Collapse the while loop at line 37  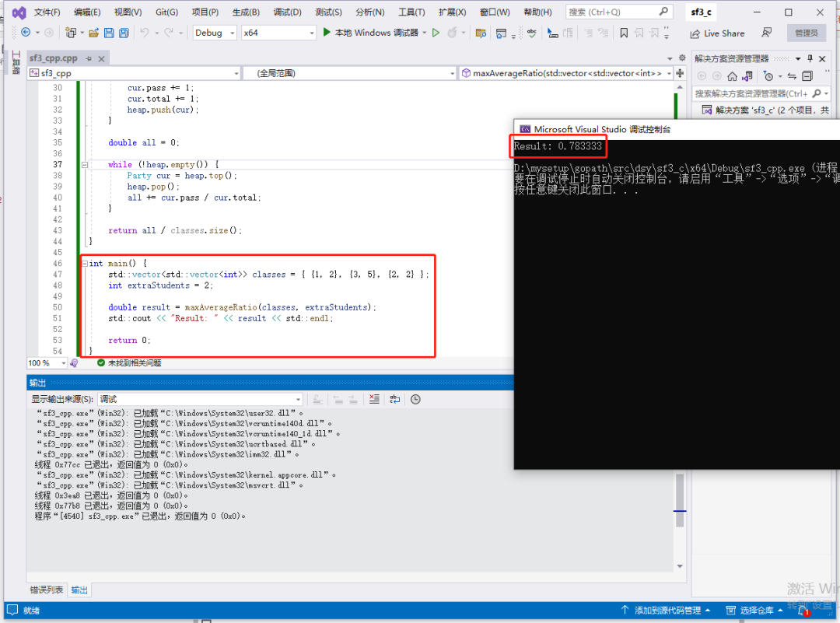[85, 165]
